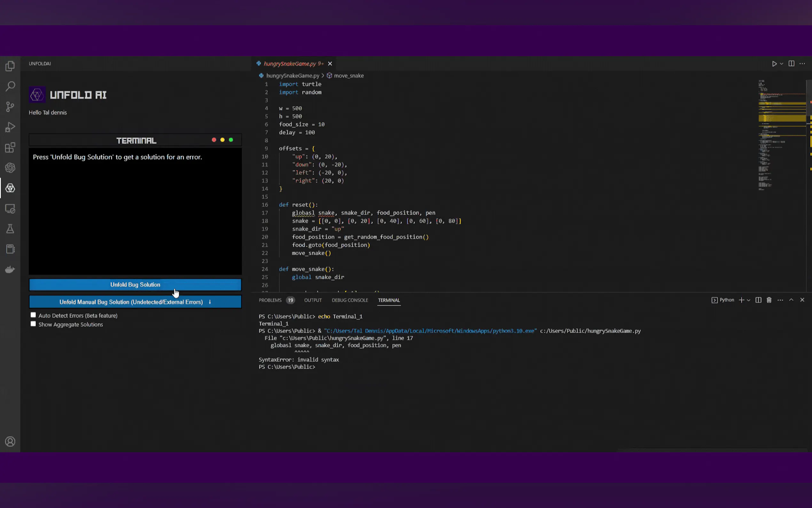The width and height of the screenshot is (812, 508).
Task: Enable Show Aggregate Solutions checkbox
Action: click(33, 324)
